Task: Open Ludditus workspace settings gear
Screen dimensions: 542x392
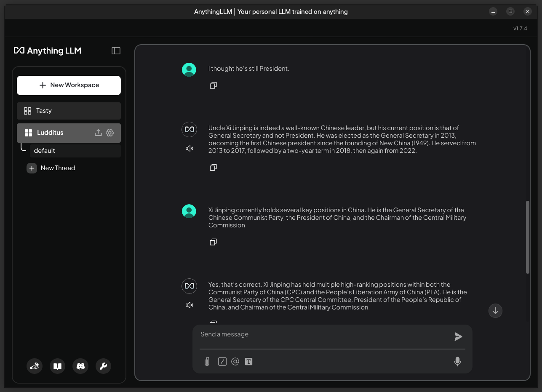Action: pyautogui.click(x=110, y=133)
